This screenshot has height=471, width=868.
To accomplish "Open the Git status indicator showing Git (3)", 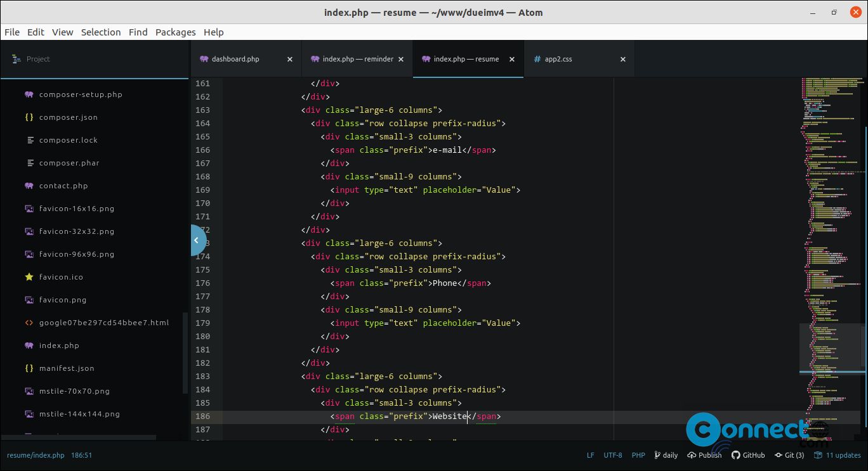I will point(789,455).
